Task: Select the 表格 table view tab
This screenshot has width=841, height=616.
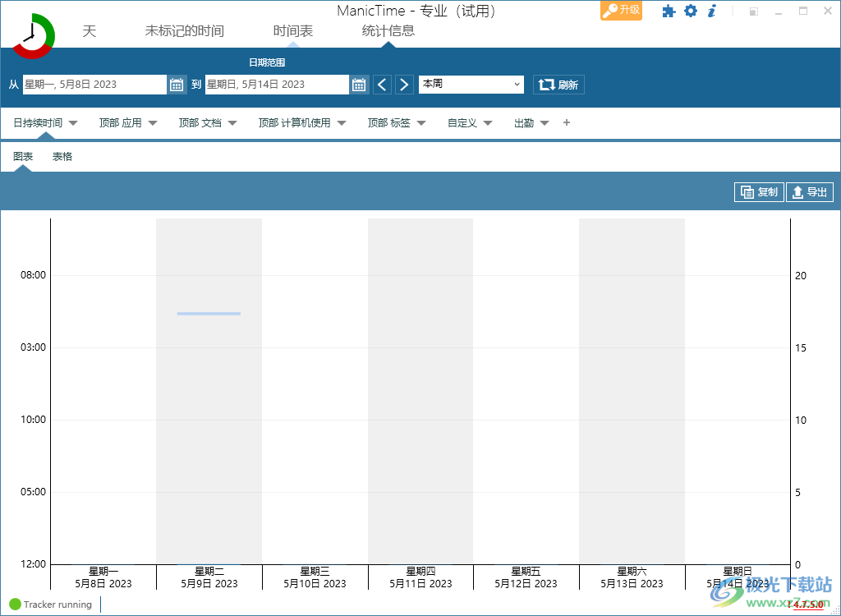Action: coord(62,157)
